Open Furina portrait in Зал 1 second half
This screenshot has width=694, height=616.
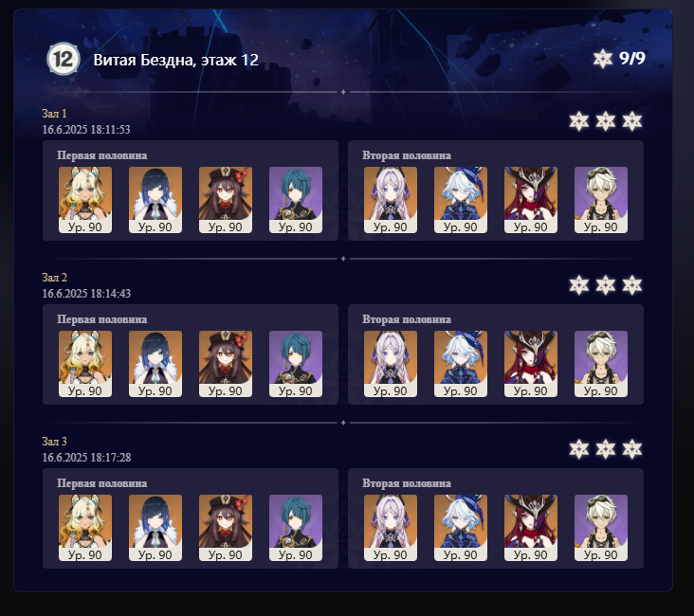461,200
